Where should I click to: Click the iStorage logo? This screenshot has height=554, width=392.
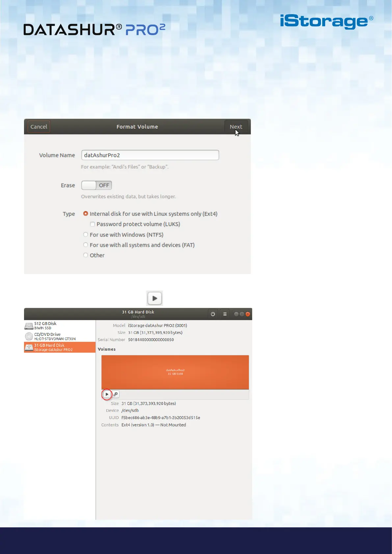click(327, 21)
